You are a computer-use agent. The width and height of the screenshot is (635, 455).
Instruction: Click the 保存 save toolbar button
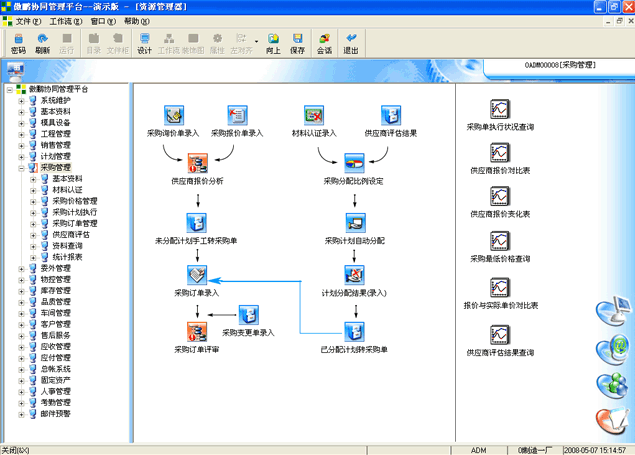click(297, 43)
